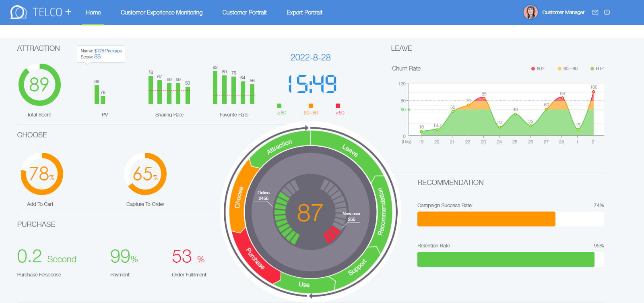Open the Customer Manager user menu

563,12
